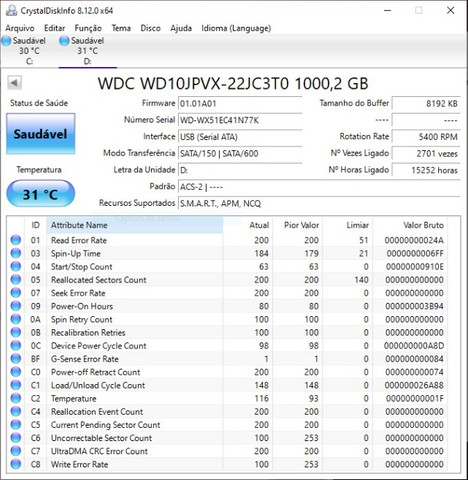Screen dimensions: 468x480
Task: Select the raw value 000000026A88
Action: point(414,385)
